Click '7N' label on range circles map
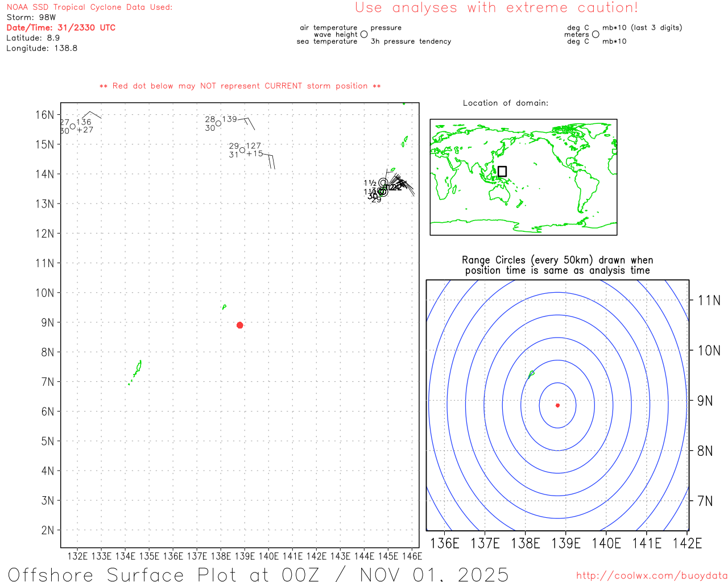This screenshot has width=728, height=582. [x=705, y=501]
